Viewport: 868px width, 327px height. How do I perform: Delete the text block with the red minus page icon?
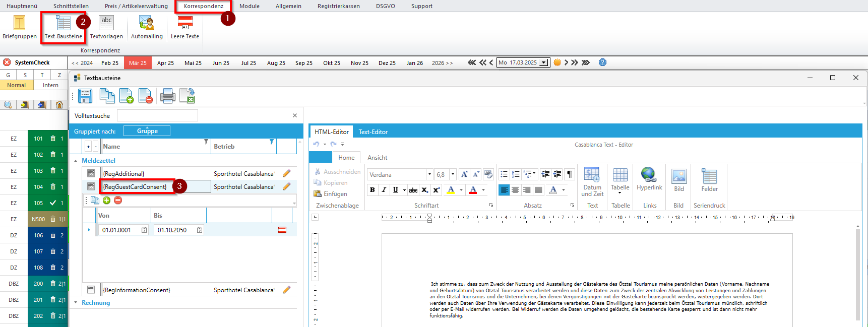[x=145, y=96]
